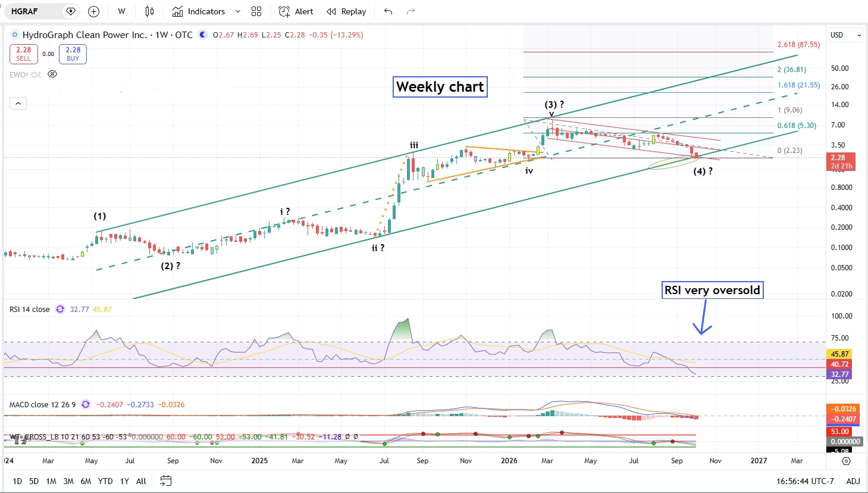Create an Alert from the toolbar
Screen dimensions: 868x493
pyautogui.click(x=296, y=11)
